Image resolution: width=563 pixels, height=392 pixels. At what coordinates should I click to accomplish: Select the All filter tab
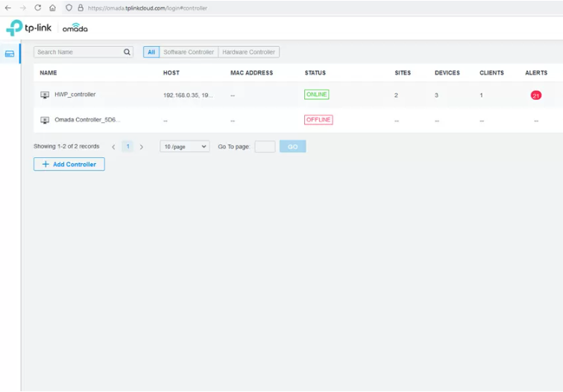pyautogui.click(x=151, y=52)
